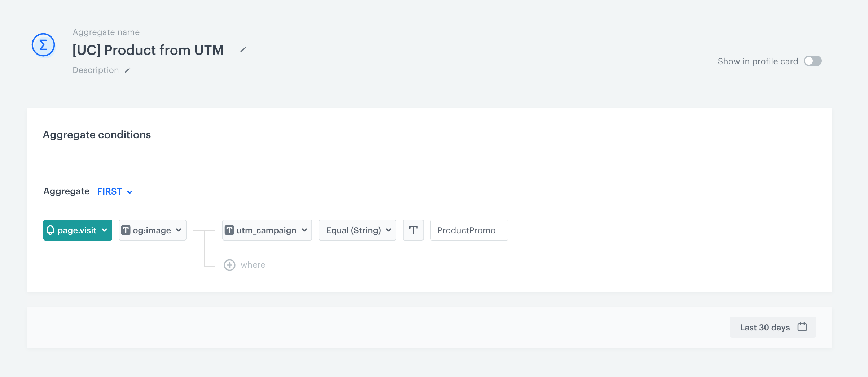
Task: Edit the aggregate name with the pencil icon
Action: (243, 50)
